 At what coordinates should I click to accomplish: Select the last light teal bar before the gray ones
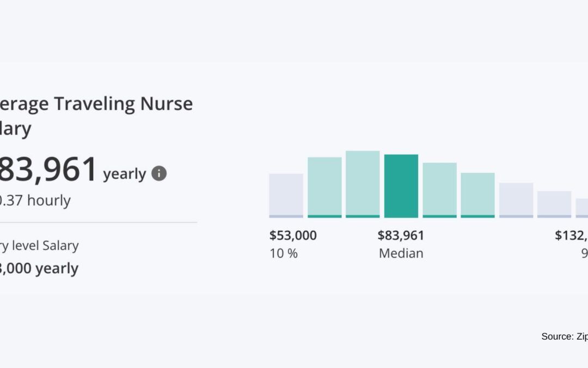pyautogui.click(x=477, y=194)
